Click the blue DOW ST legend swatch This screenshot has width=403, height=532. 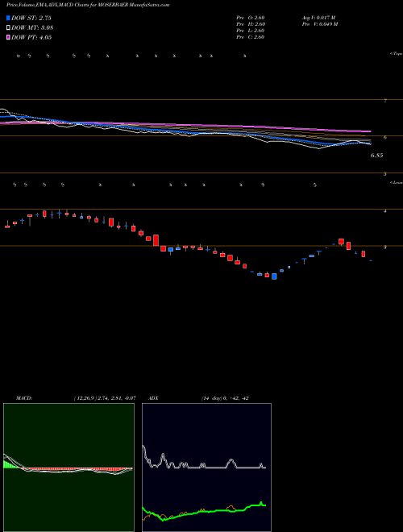(x=8, y=18)
